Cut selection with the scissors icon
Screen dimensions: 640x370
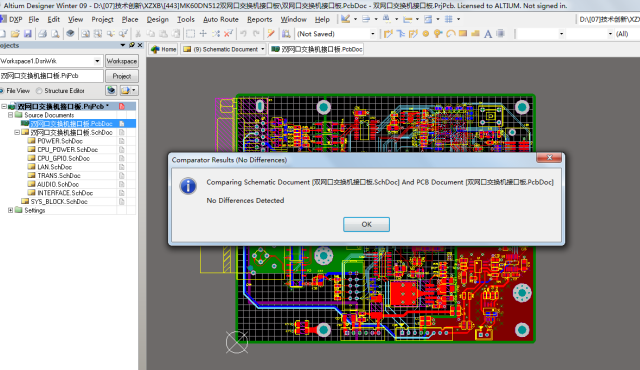[138, 34]
